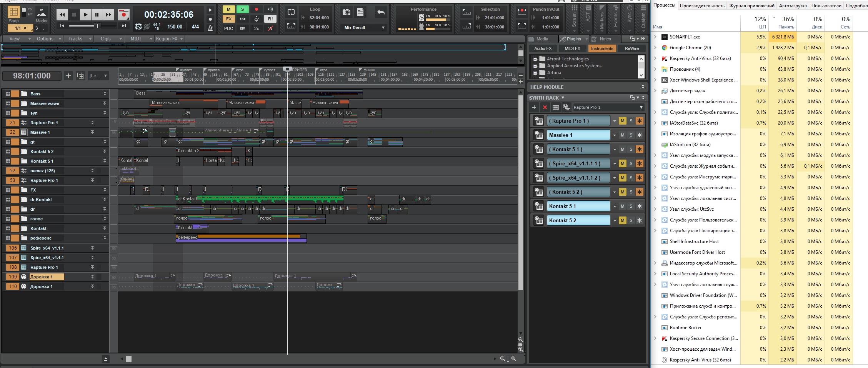Click the insert synth plus icon in Synth Rack
Image resolution: width=868 pixels, height=368 pixels.
coord(534,107)
